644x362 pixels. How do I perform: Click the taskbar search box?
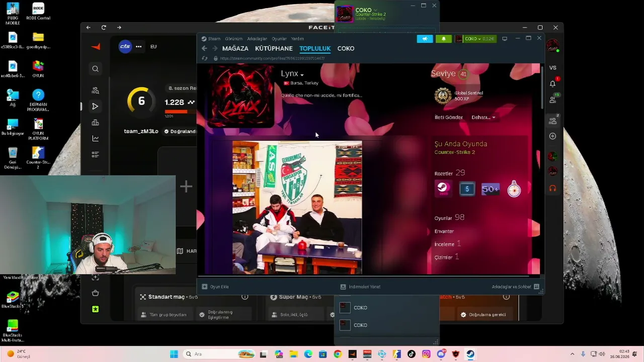pos(219,354)
